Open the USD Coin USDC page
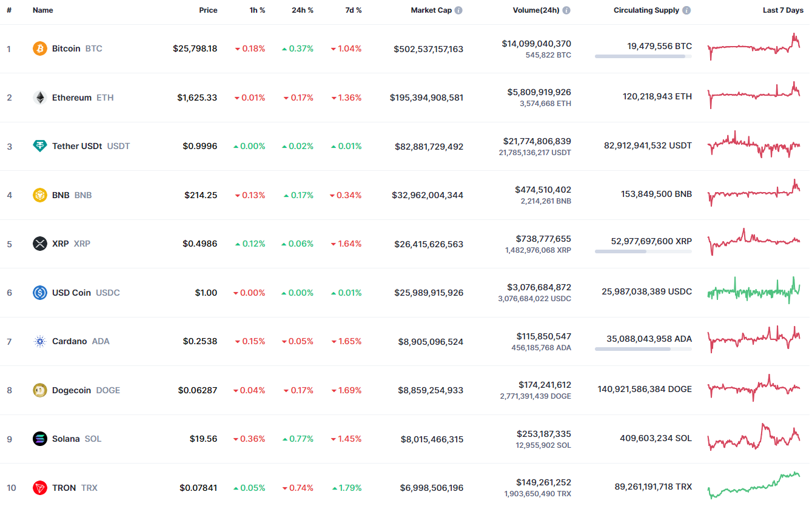The height and width of the screenshot is (509, 812). click(72, 293)
